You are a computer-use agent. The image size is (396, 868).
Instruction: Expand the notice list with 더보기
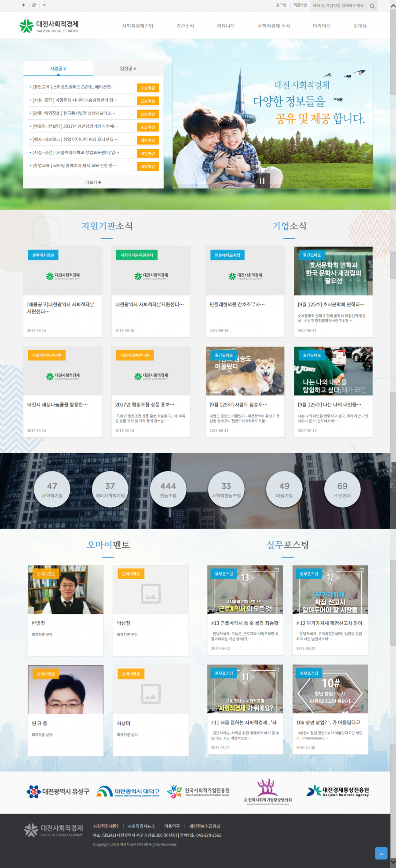point(93,182)
